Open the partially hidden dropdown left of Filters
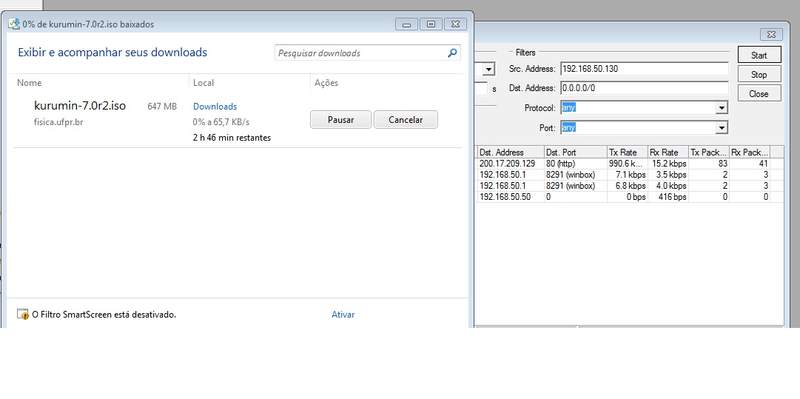The width and height of the screenshot is (800, 399). (x=488, y=69)
